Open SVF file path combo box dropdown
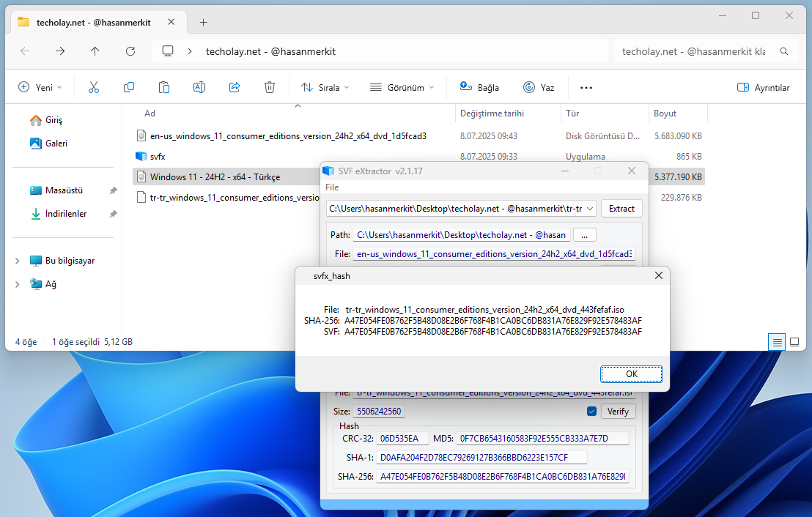Image resolution: width=812 pixels, height=517 pixels. click(x=590, y=209)
